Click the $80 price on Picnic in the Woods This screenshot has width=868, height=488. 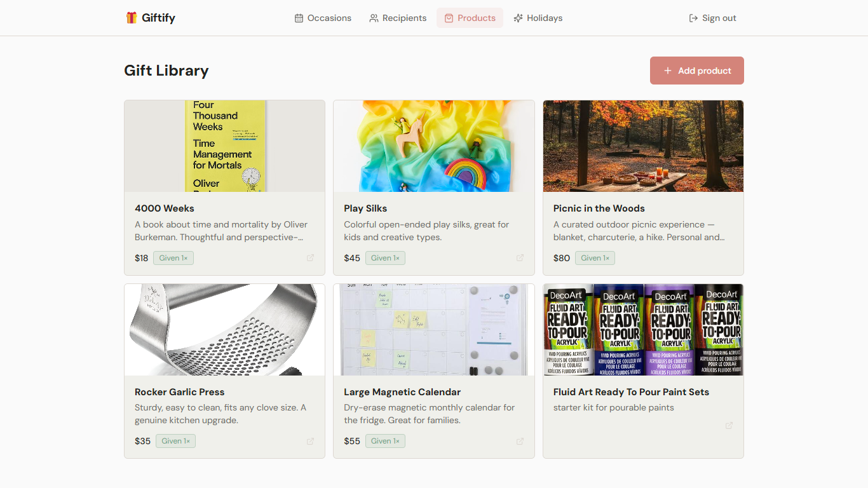point(562,258)
